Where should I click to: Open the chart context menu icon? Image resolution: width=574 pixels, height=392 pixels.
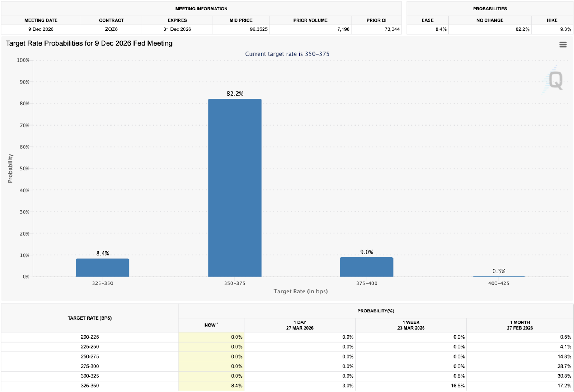[x=563, y=44]
